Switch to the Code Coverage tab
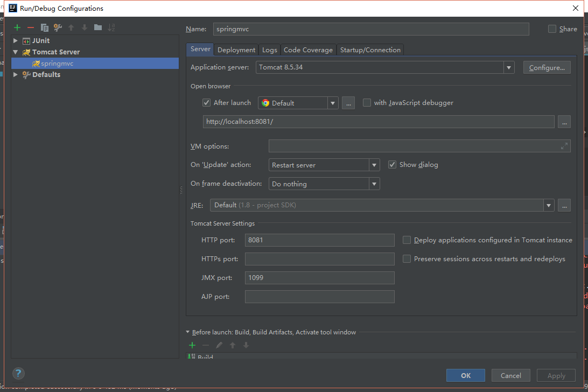Screen dimensions: 588x392 (308, 50)
